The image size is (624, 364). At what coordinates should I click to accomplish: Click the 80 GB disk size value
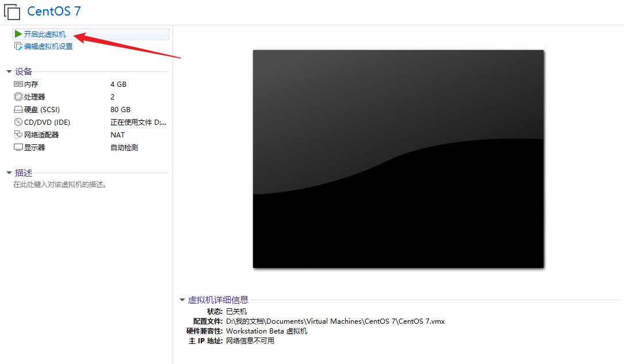(120, 109)
